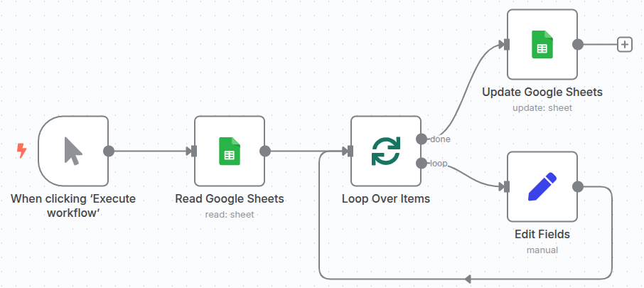Screen dimensions: 644x288
Task: Click Update Google Sheets input connector
Action: click(505, 44)
